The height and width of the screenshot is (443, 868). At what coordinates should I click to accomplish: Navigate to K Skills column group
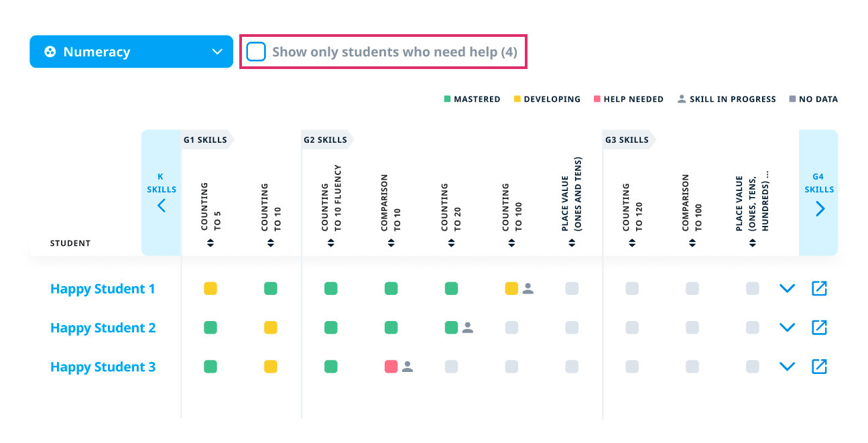click(x=162, y=205)
